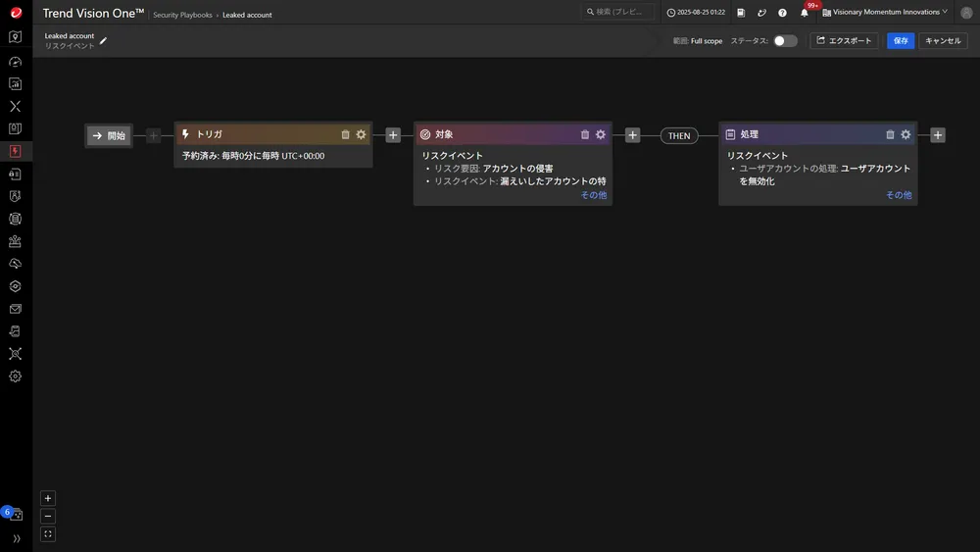
Task: Toggle the ステータス switch on
Action: [785, 40]
